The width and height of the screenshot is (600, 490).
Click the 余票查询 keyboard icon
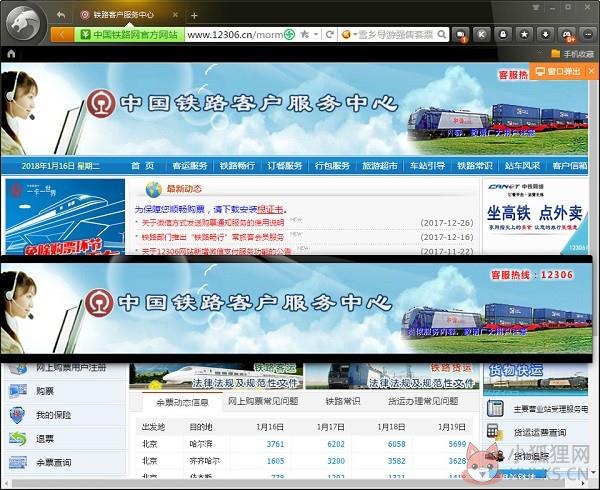coord(18,462)
